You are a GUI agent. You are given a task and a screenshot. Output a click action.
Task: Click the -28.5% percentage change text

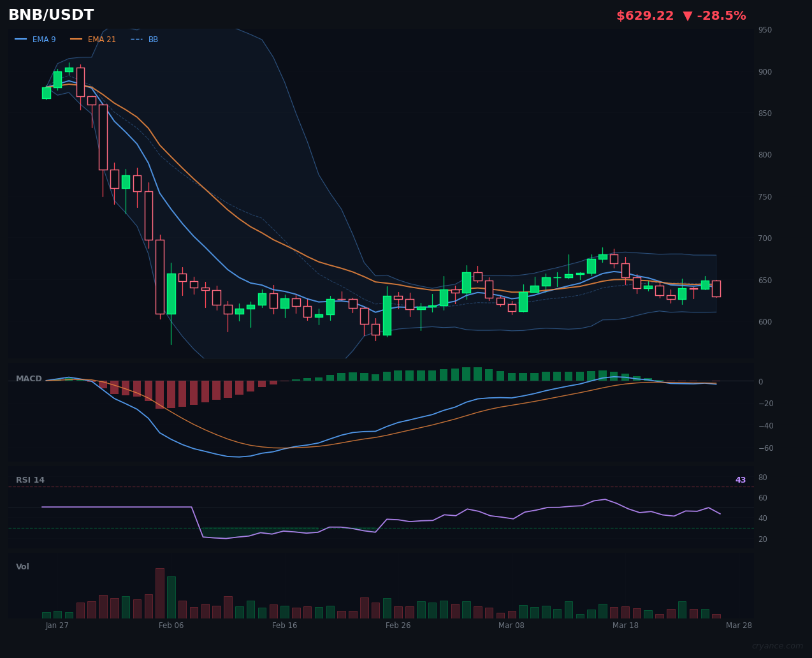point(723,15)
